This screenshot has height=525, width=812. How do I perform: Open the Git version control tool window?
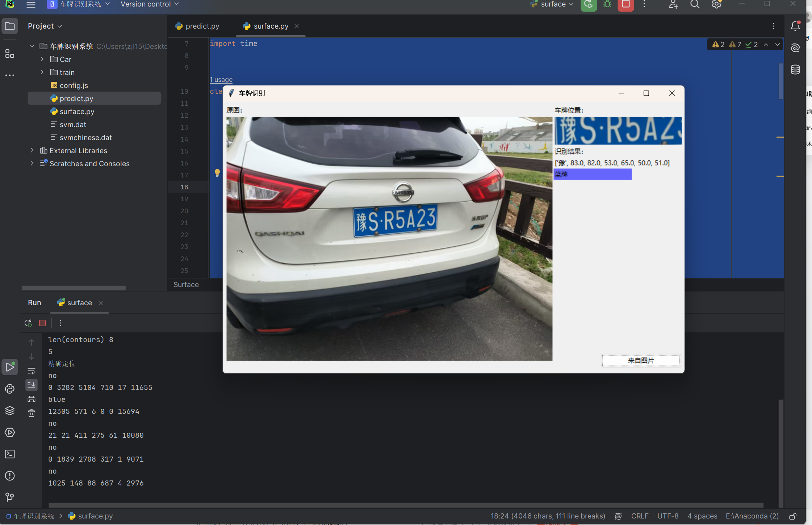(10, 497)
